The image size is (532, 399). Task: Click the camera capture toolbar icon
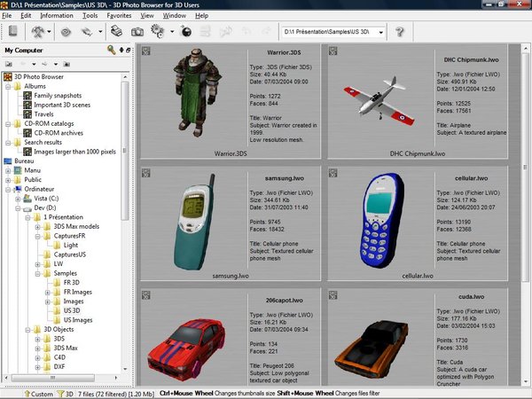point(137,32)
